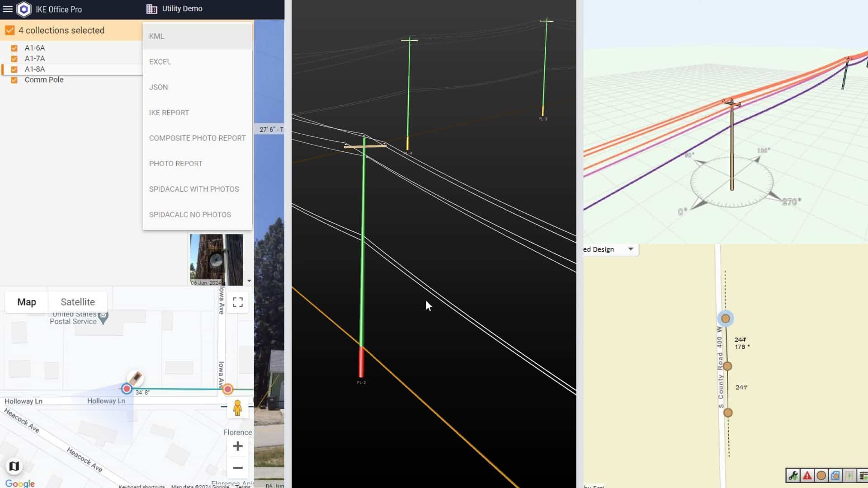This screenshot has height=488, width=868.
Task: Select SPIDACALC WITH PHOTOS export option
Action: click(x=194, y=189)
